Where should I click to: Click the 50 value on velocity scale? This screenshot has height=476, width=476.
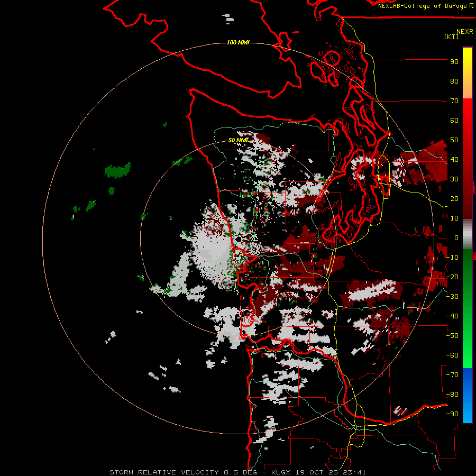454,140
